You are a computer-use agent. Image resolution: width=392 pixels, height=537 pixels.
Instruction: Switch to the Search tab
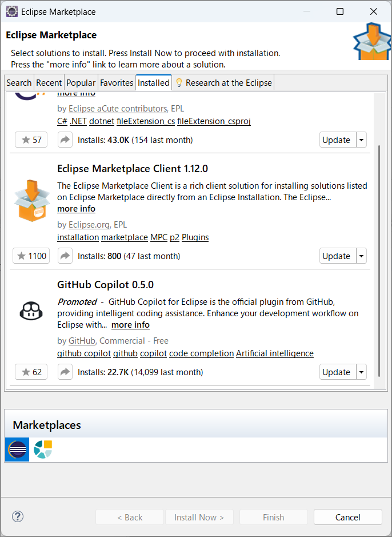pos(19,82)
